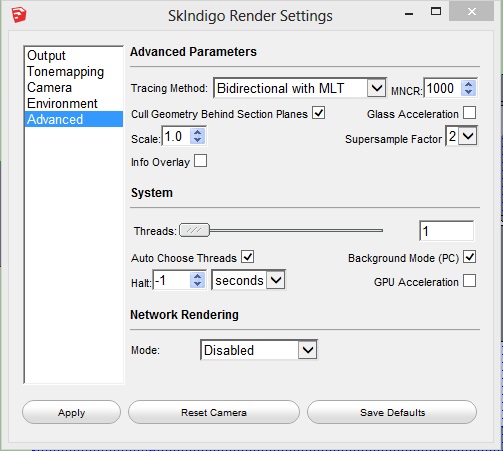Click the MNCR value field
503x451 pixels.
pos(442,88)
